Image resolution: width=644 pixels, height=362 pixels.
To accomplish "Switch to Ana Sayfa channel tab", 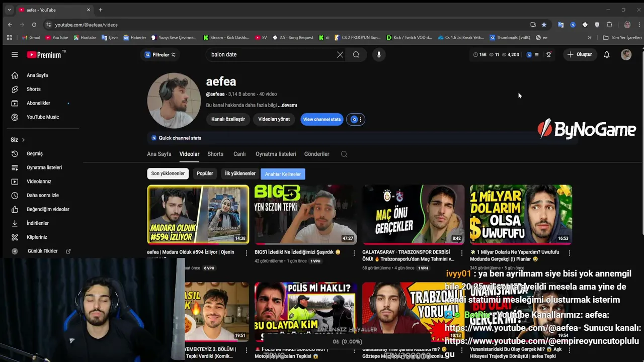I will pyautogui.click(x=159, y=154).
